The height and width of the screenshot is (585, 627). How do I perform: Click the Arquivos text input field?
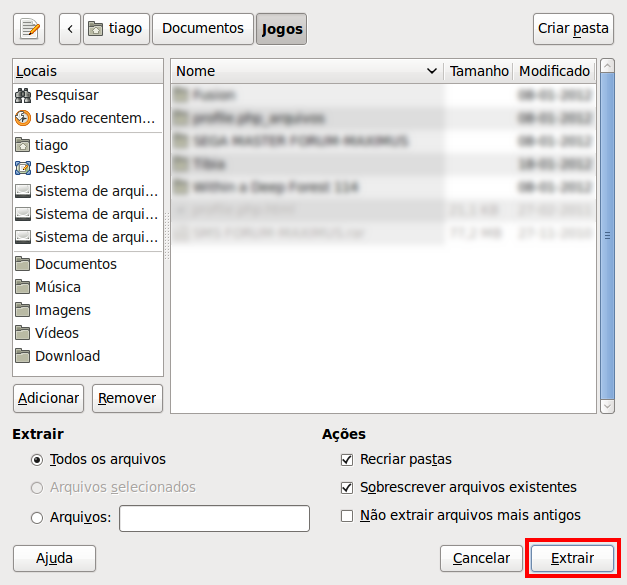point(214,518)
